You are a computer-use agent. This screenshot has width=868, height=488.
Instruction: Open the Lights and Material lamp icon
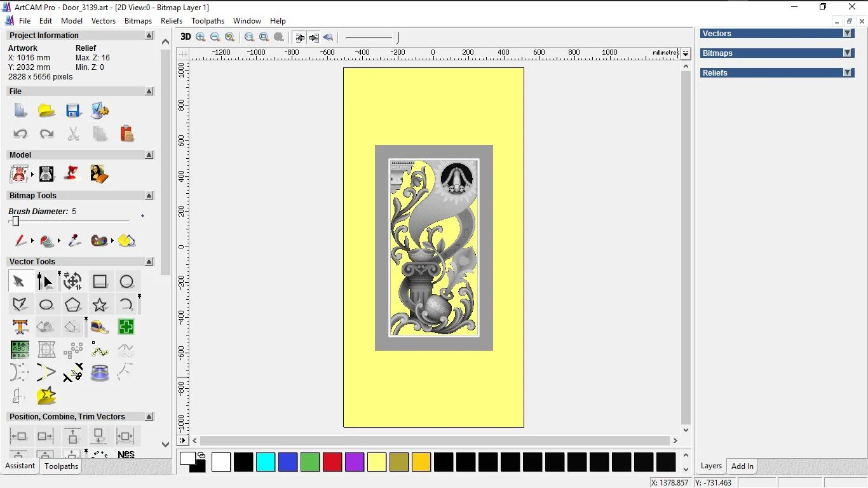coord(72,173)
